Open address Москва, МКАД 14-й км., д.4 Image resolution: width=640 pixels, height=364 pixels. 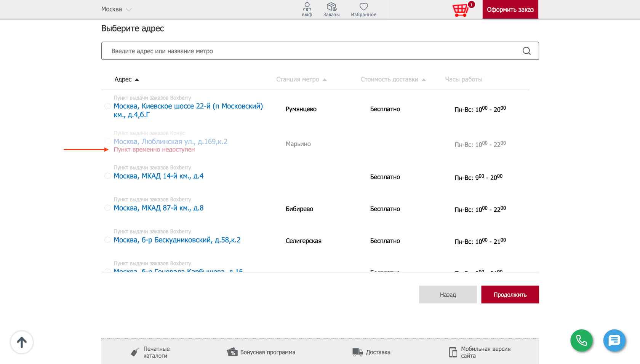[x=158, y=176]
